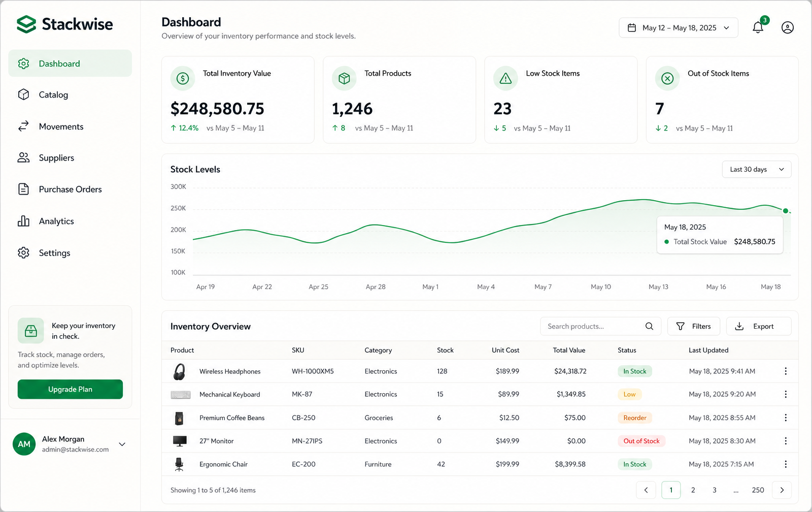Viewport: 812px width, 512px height.
Task: Click the Low Stock Items warning icon
Action: (505, 78)
